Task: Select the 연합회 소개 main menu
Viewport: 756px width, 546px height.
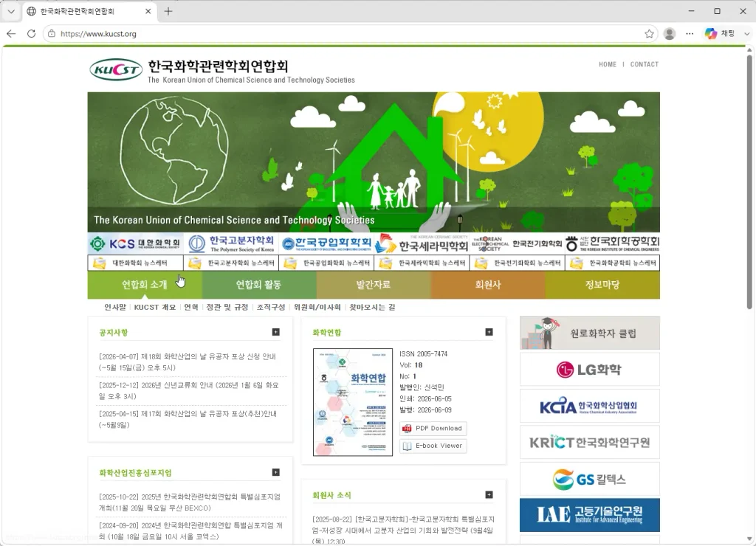Action: click(145, 285)
